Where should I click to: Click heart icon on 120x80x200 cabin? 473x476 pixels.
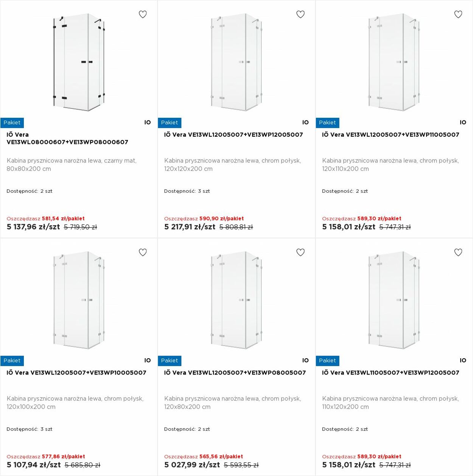[300, 252]
